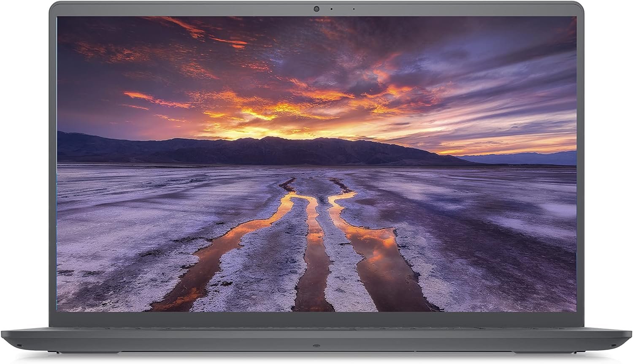Click the distant blue mountains at right horizon

(x=527, y=158)
